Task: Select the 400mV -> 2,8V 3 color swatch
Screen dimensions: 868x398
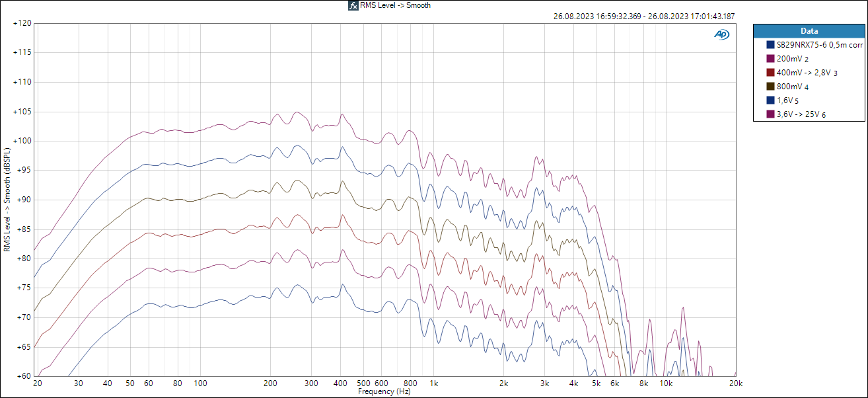Action: click(770, 72)
